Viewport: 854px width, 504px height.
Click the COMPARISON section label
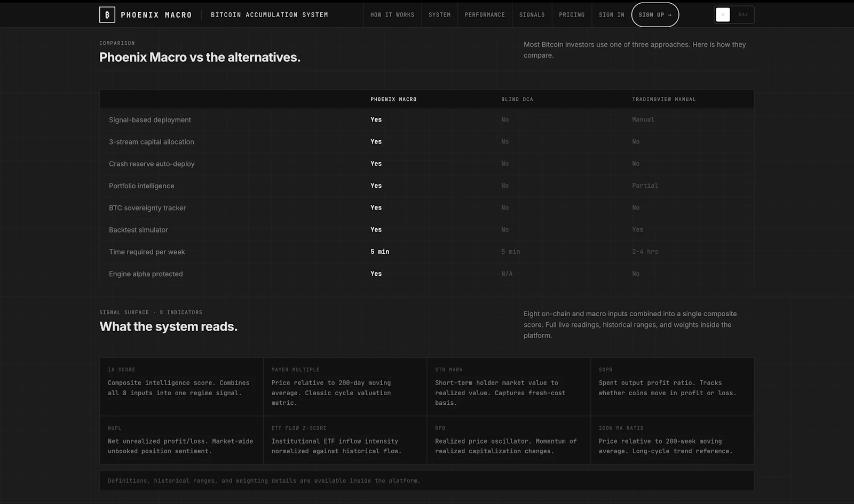117,43
